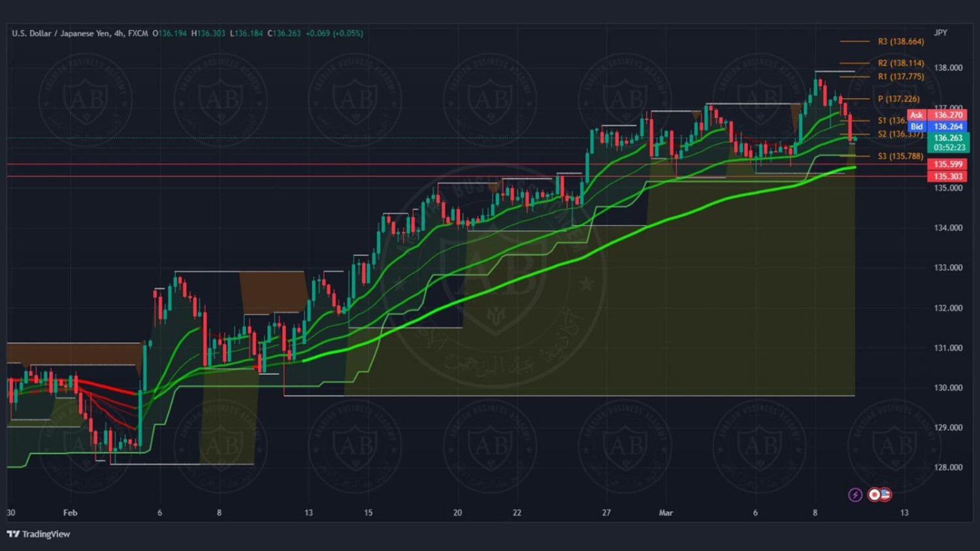Click the R3 (138.664) pivot label
The width and height of the screenshot is (980, 551).
(x=900, y=42)
